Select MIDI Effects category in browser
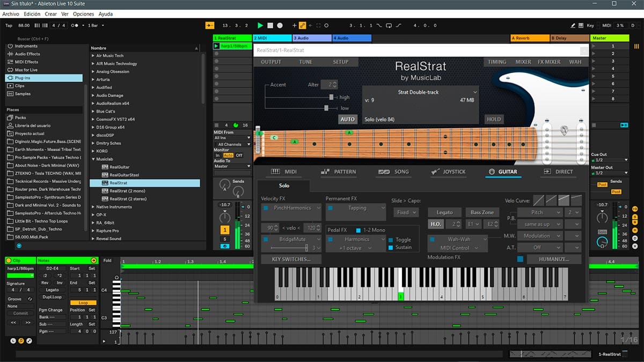The height and width of the screenshot is (362, 644). click(x=44, y=62)
